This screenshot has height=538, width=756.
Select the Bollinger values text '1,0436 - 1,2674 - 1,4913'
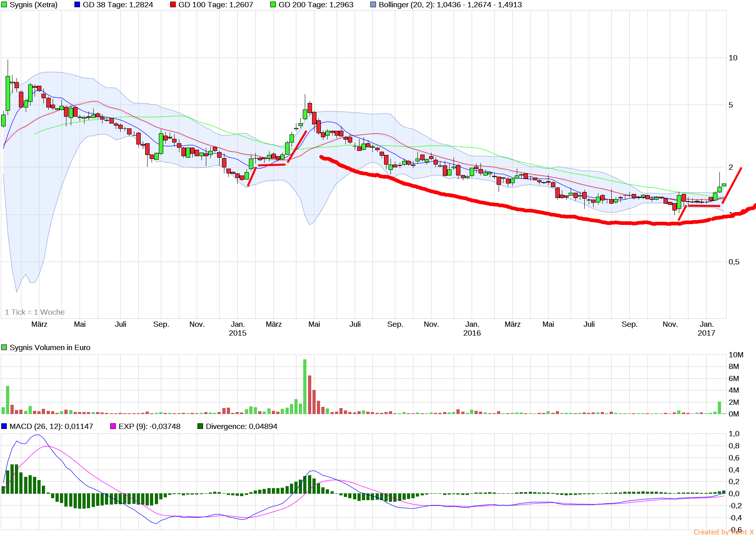pyautogui.click(x=479, y=5)
